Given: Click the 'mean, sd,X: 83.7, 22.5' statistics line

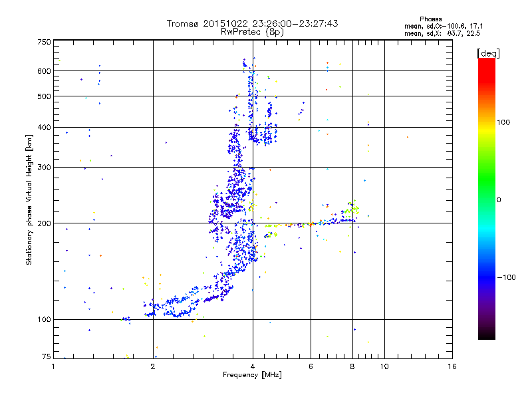Looking at the screenshot, I should tap(442, 33).
